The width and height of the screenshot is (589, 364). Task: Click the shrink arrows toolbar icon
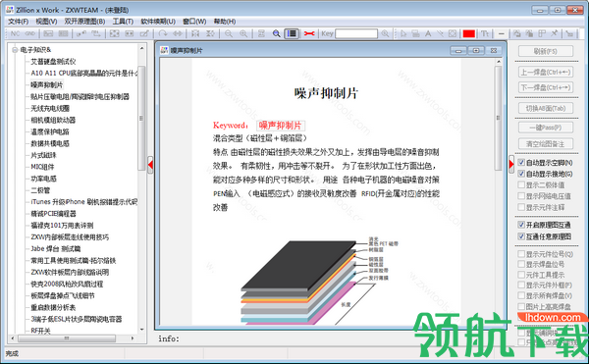tap(195, 33)
